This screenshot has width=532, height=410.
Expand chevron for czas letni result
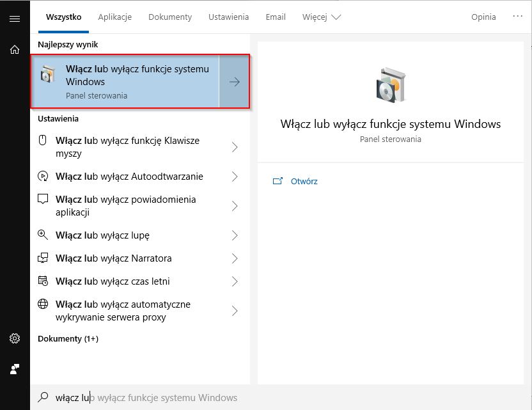coord(235,281)
